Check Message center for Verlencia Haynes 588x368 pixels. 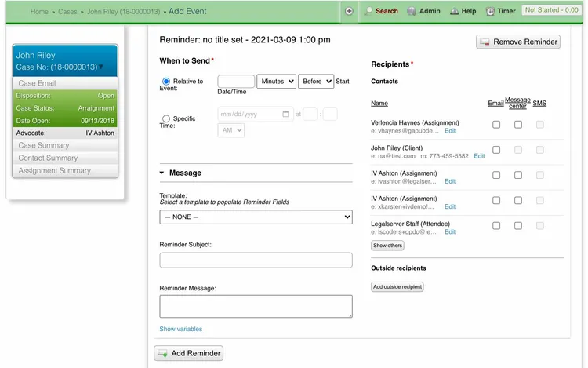(518, 125)
